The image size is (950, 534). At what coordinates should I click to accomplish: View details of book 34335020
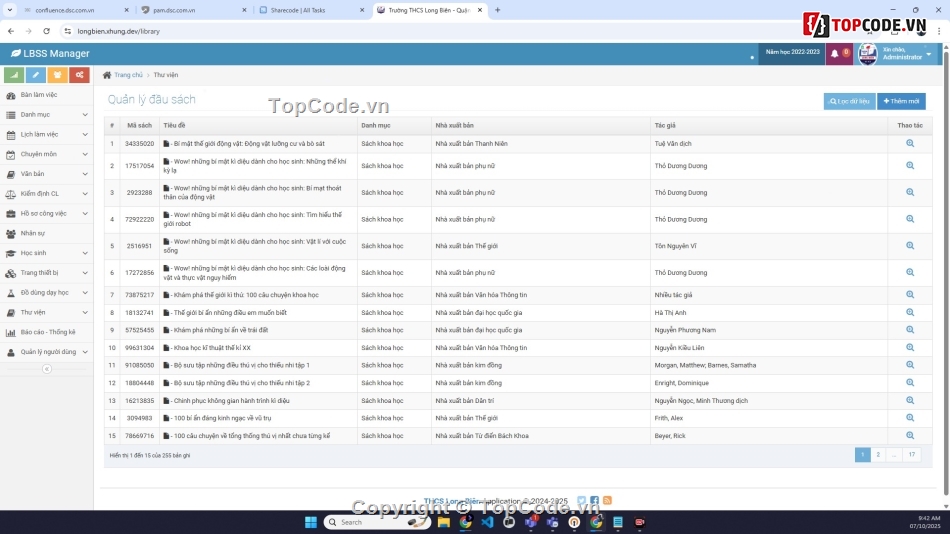[x=910, y=143]
